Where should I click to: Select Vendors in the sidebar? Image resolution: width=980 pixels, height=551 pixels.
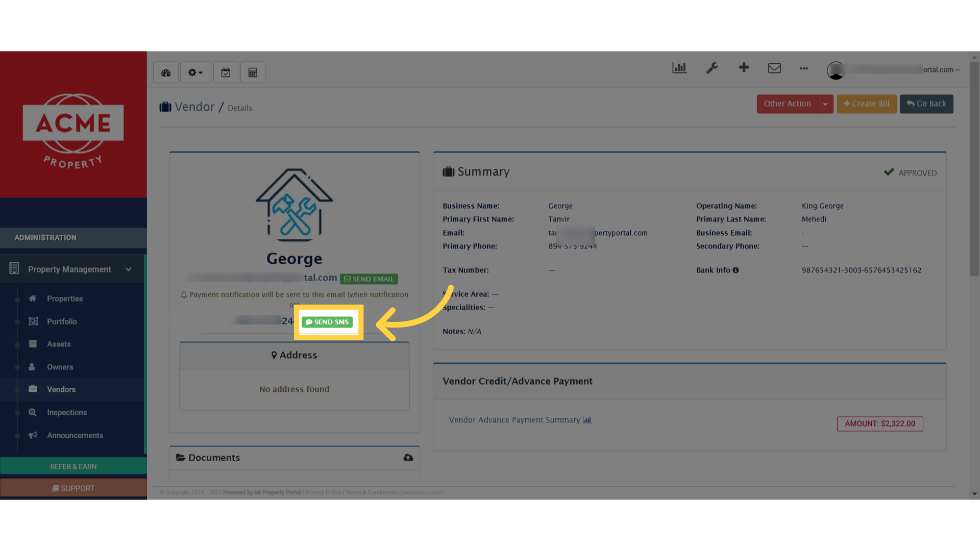click(61, 389)
